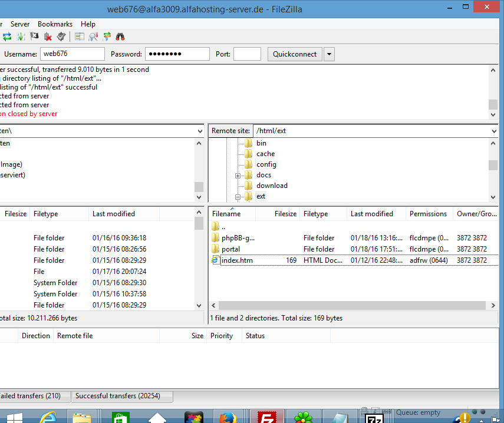Open the Remote site path dropdown
This screenshot has width=504, height=423.
click(494, 131)
